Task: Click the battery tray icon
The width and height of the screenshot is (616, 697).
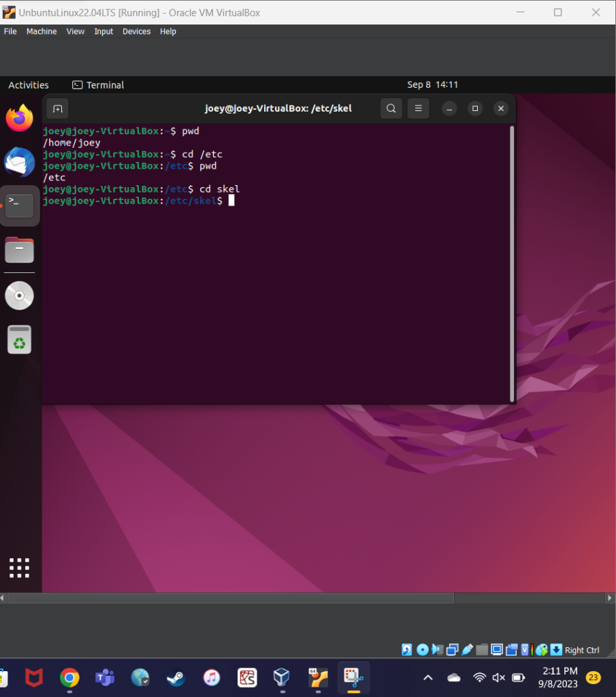Action: (518, 678)
